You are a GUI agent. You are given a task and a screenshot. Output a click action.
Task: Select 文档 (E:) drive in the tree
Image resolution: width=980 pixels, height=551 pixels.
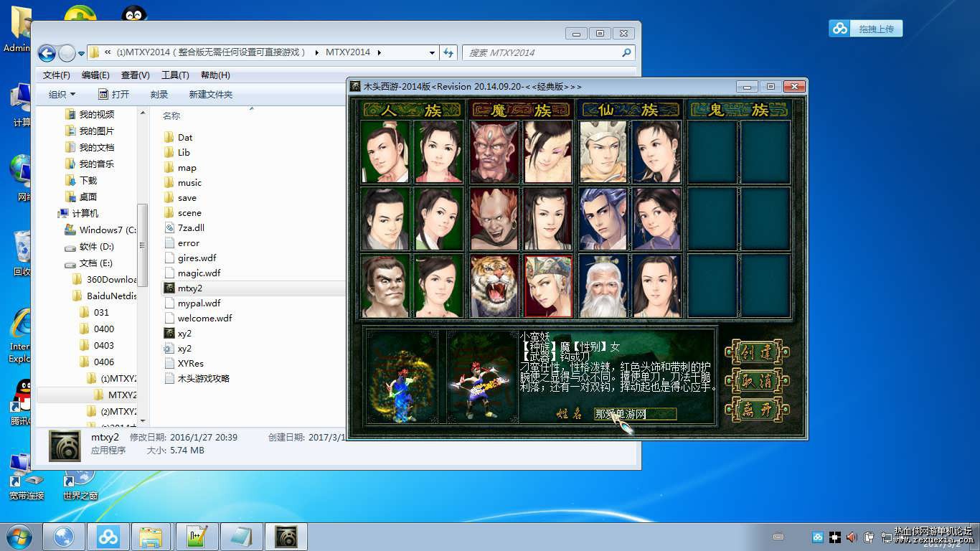[89, 263]
